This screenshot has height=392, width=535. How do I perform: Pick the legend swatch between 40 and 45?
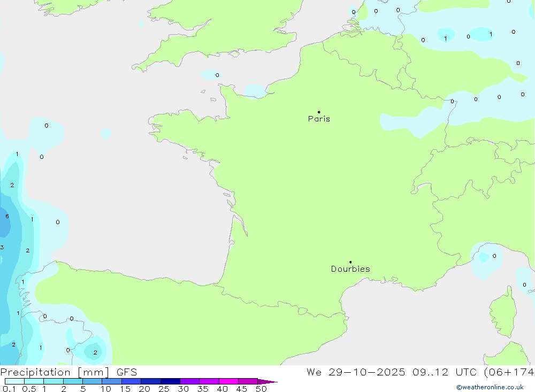click(x=228, y=381)
